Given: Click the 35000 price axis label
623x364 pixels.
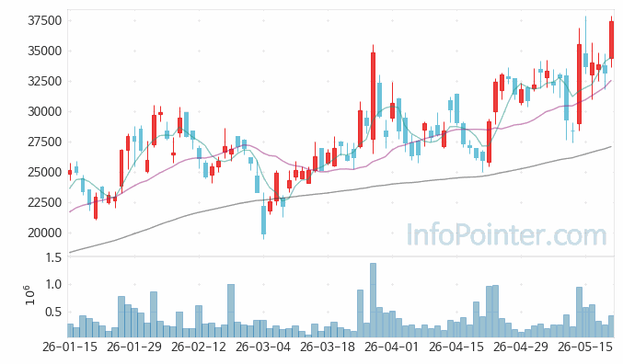Looking at the screenshot, I should tap(44, 51).
